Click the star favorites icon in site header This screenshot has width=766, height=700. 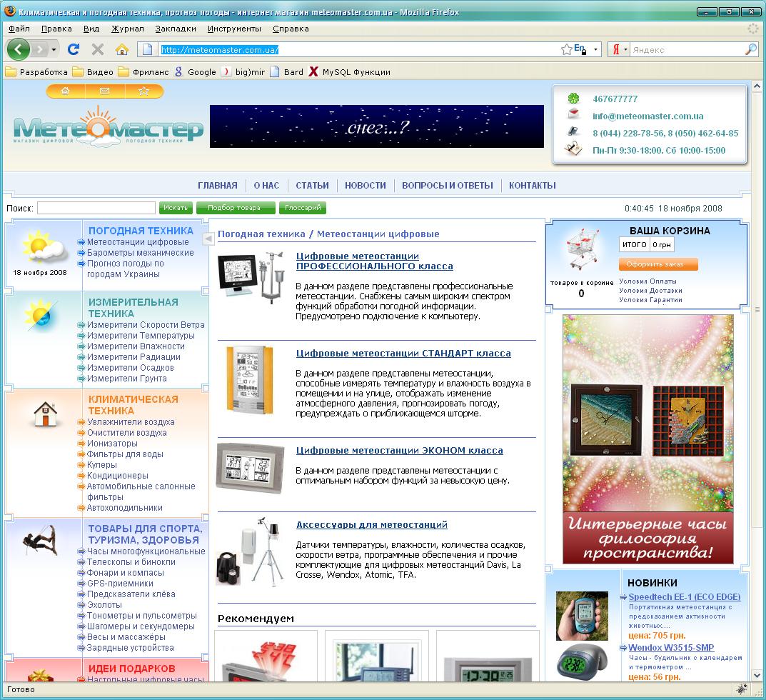point(143,91)
